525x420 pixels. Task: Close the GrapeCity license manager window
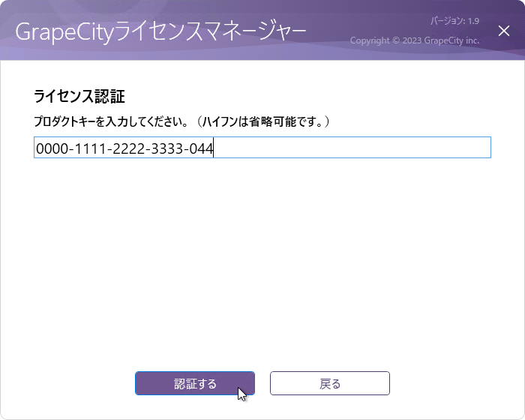point(503,31)
